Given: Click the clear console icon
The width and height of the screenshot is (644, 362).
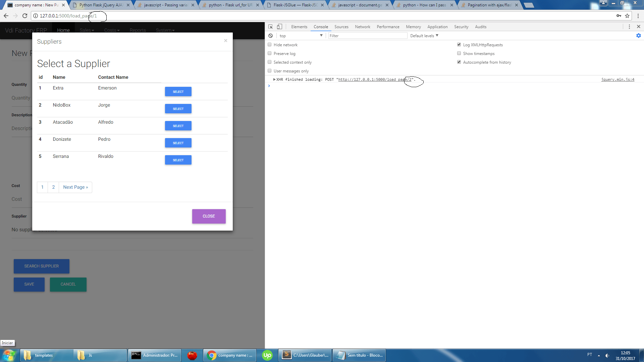Looking at the screenshot, I should pos(270,36).
